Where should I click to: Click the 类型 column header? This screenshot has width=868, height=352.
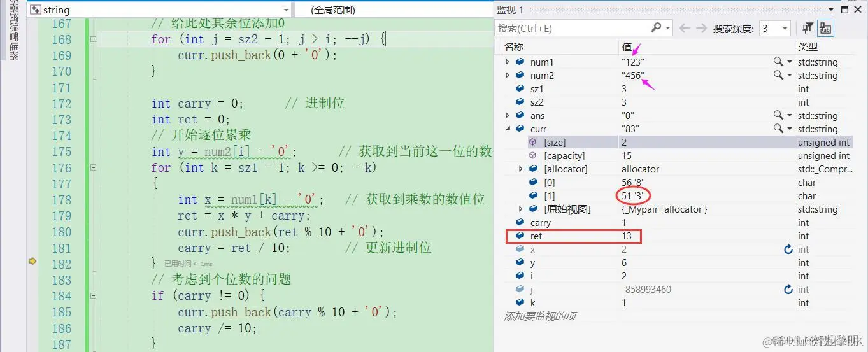pyautogui.click(x=808, y=47)
